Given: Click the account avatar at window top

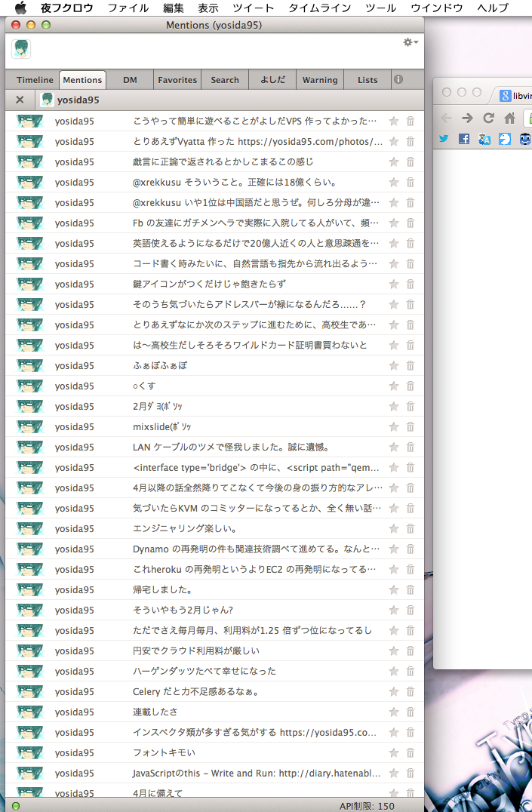Looking at the screenshot, I should click(21, 49).
